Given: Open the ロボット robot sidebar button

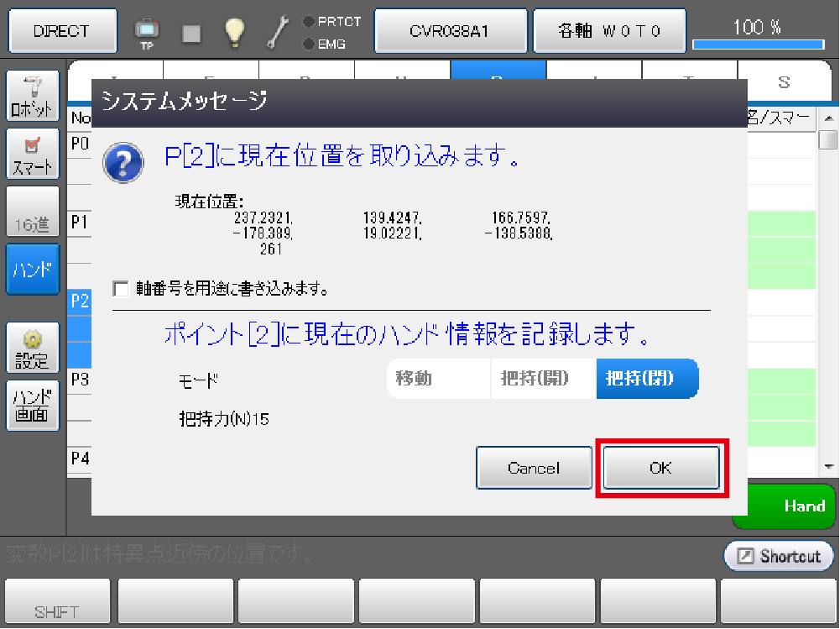Looking at the screenshot, I should pos(33,97).
